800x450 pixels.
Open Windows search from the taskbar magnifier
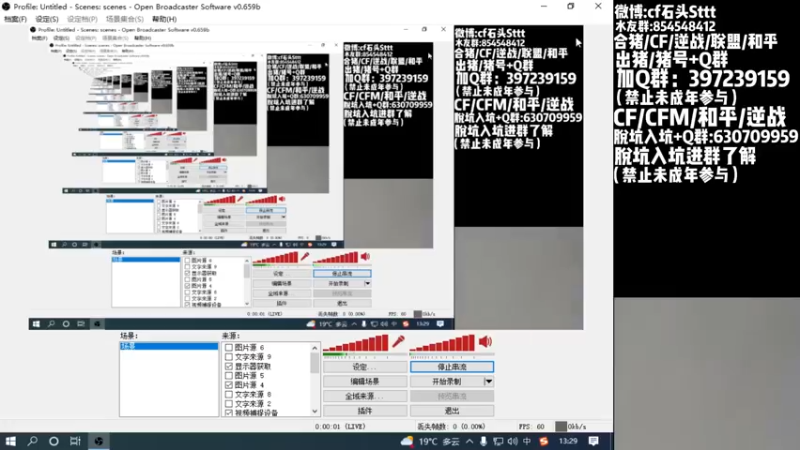point(32,441)
